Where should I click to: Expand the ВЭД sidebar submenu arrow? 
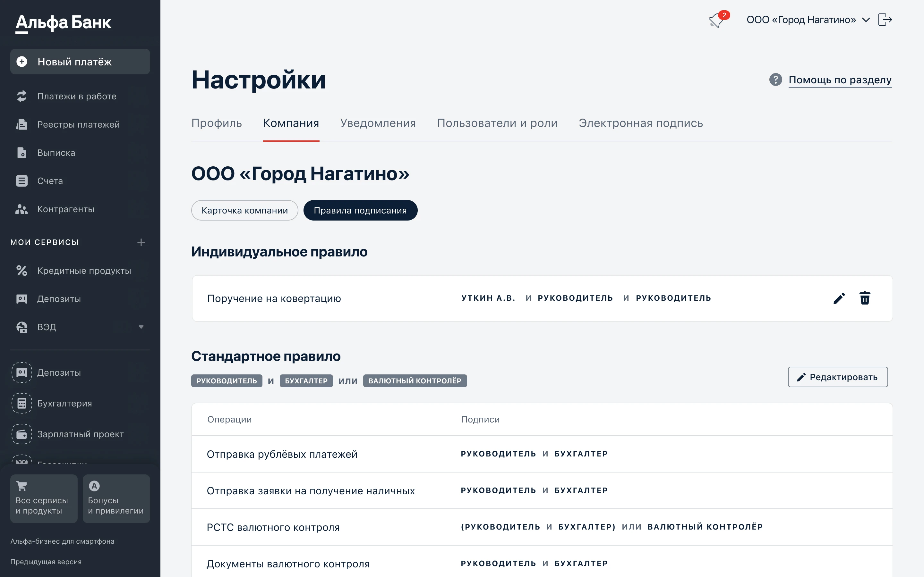(141, 327)
